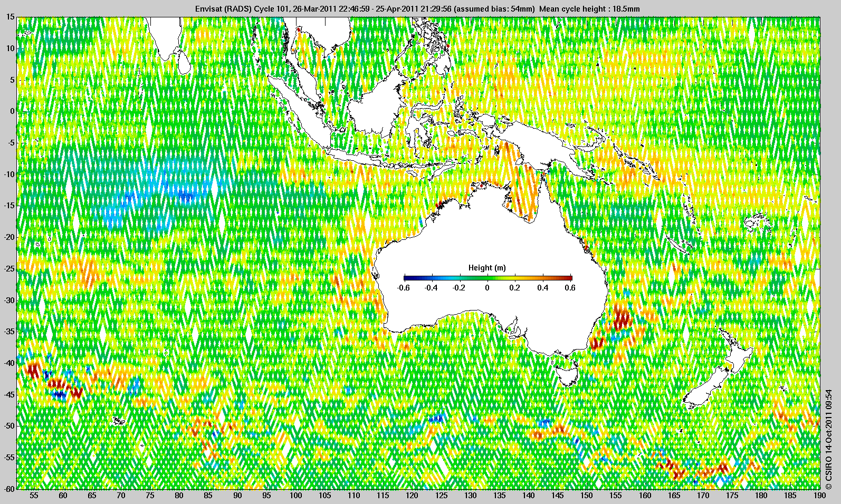Click latitude axis label '-40'

9,363
